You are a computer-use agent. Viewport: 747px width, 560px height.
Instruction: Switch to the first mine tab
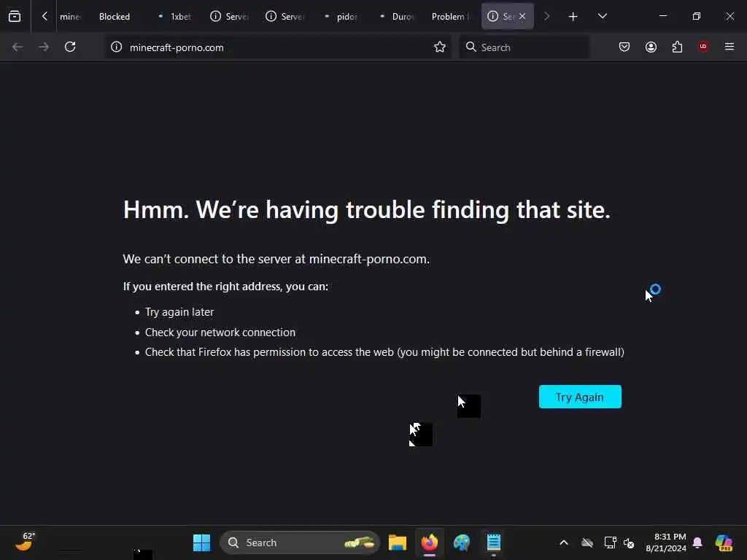tap(70, 17)
